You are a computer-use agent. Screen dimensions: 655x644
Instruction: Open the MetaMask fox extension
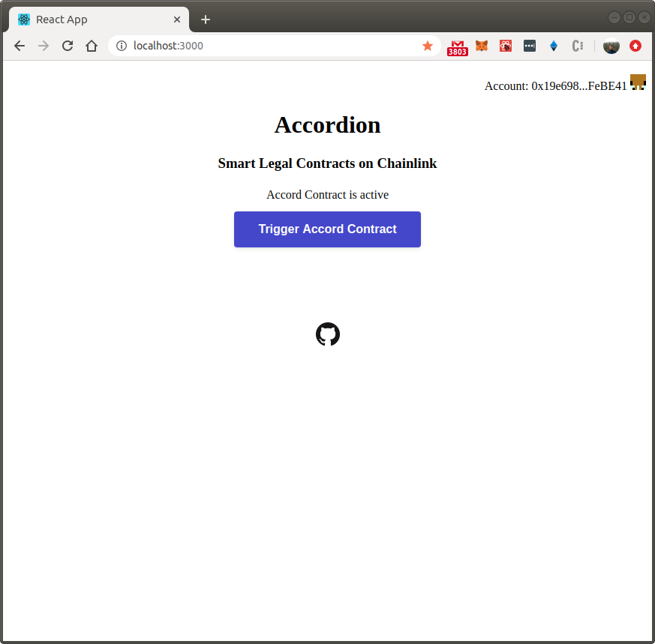point(482,46)
